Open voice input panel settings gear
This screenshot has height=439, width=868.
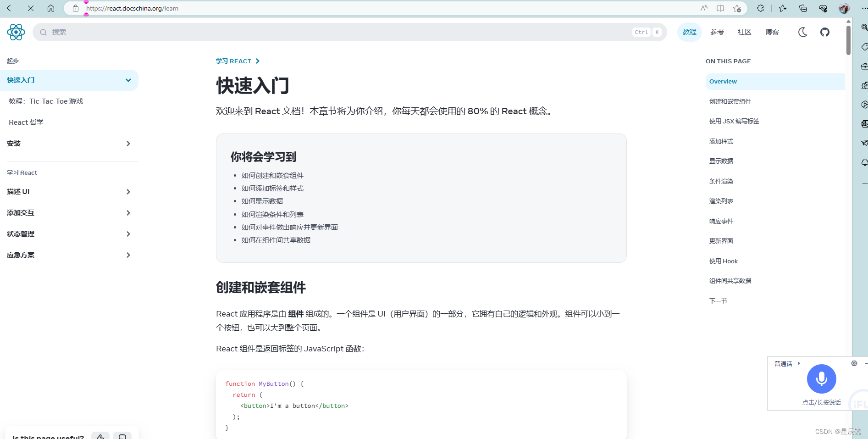click(854, 363)
